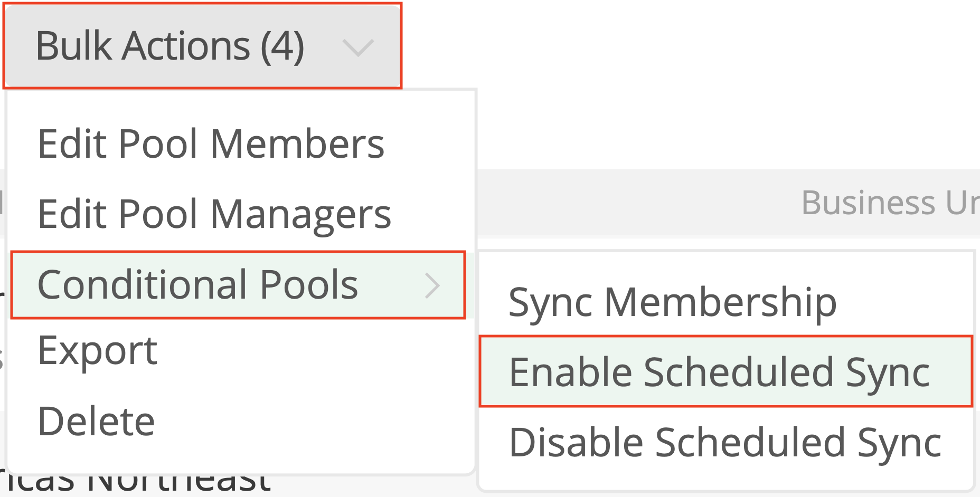
Task: Expand the Conditional Pools submenu
Action: click(x=238, y=285)
